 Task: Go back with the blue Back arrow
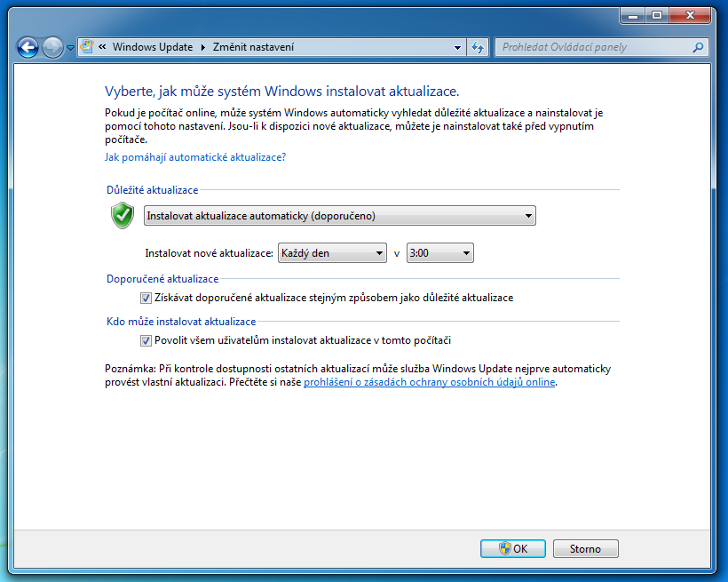(x=28, y=47)
